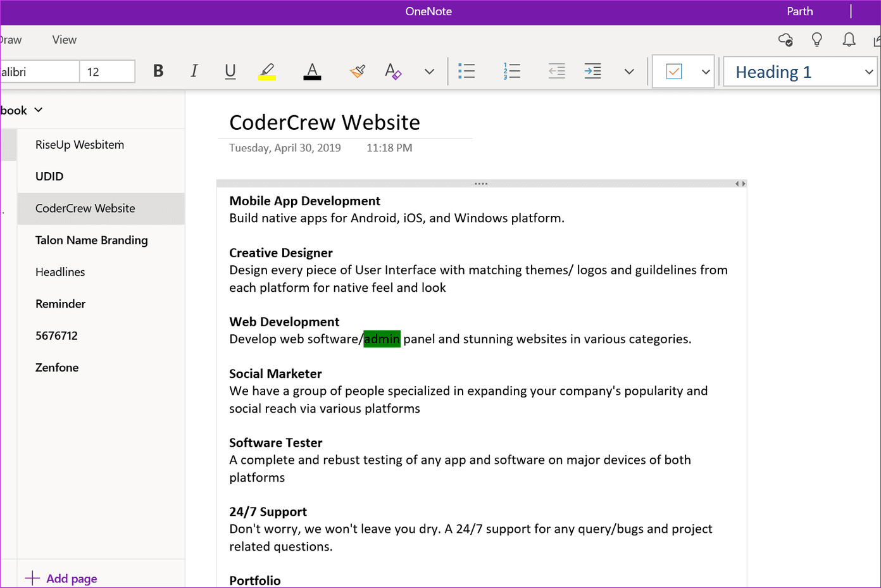Click the 24/7 Support heading
The image size is (881, 588).
coord(268,512)
